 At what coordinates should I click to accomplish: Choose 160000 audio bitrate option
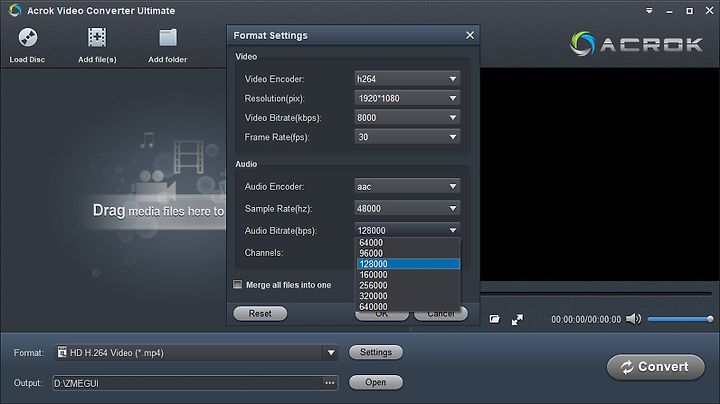point(408,275)
